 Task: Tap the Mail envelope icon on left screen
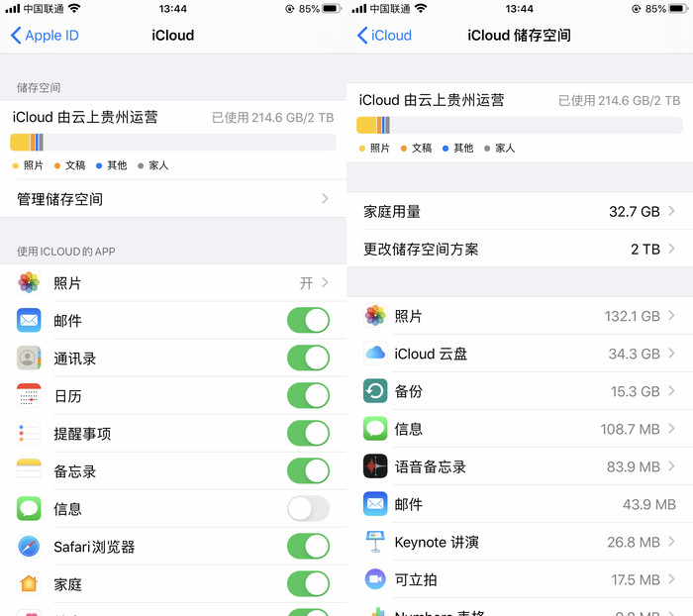click(x=29, y=320)
